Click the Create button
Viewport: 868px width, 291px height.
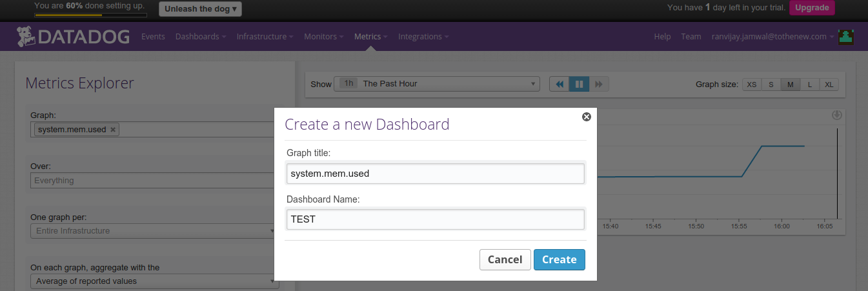point(560,259)
